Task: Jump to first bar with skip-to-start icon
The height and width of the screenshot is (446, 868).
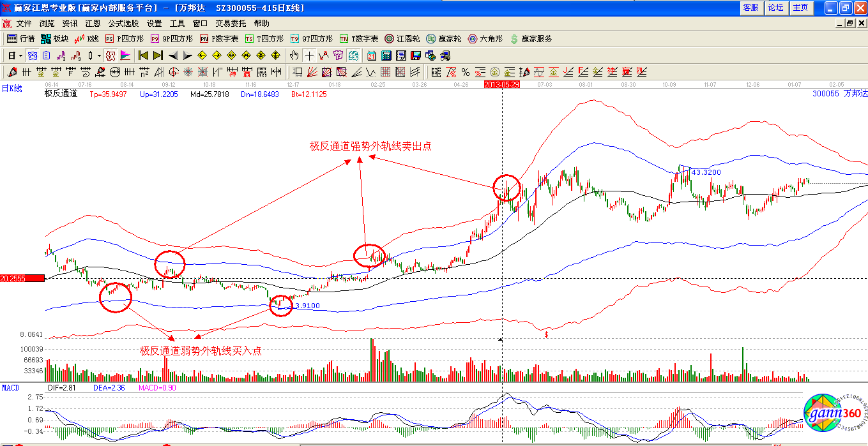Action: click(x=143, y=56)
